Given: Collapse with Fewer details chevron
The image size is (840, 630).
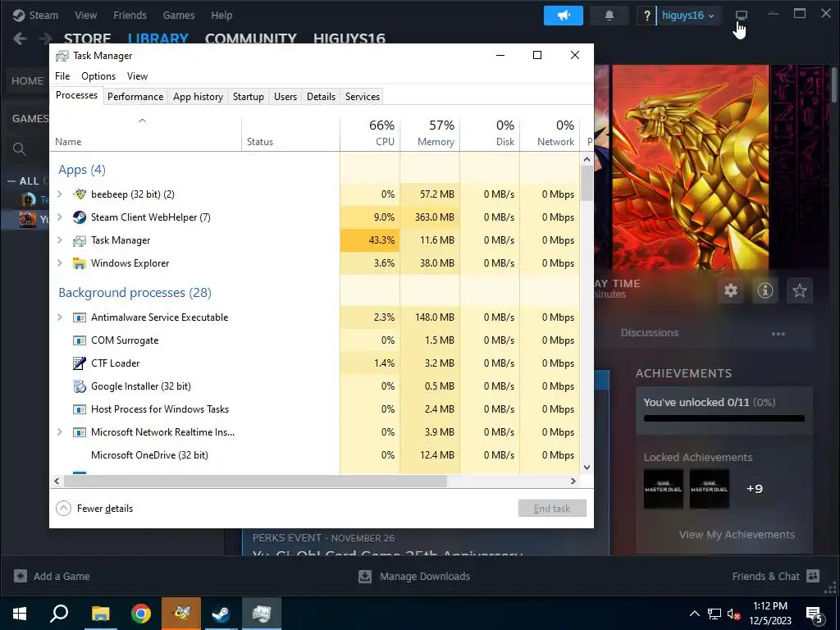Looking at the screenshot, I should point(63,509).
